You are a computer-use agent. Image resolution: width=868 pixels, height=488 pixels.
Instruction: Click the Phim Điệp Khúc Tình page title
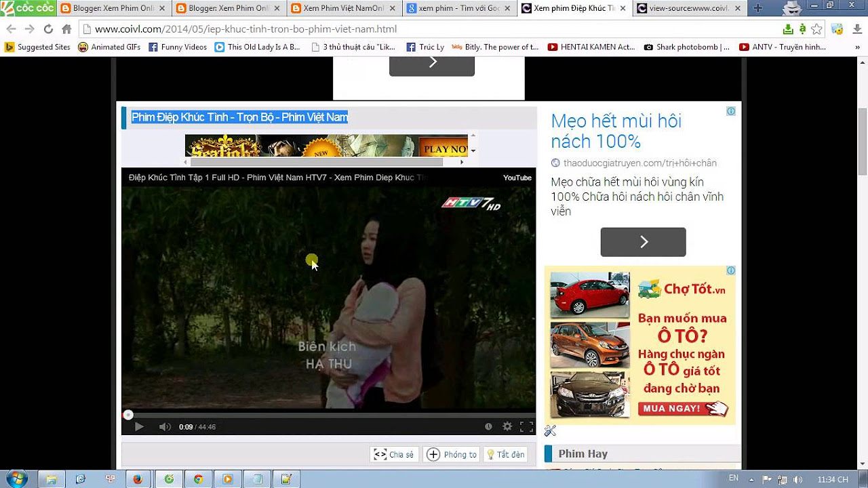239,117
